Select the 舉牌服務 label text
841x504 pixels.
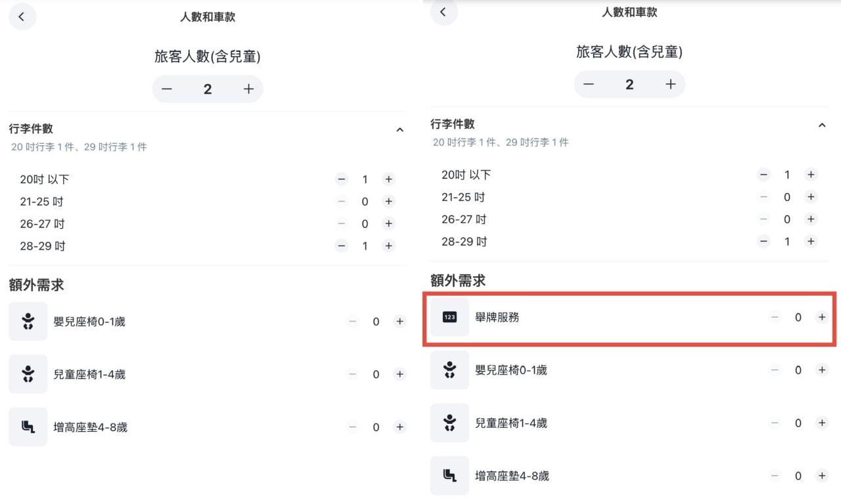point(497,317)
